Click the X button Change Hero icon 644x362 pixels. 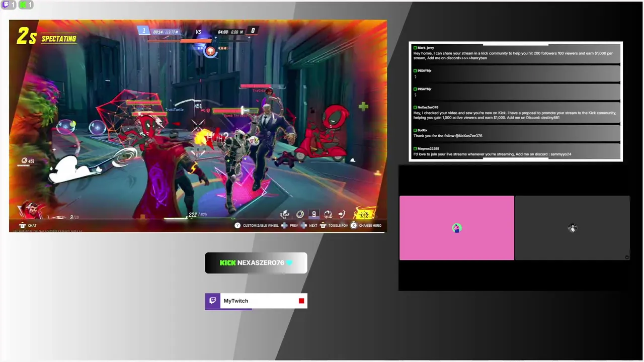click(354, 225)
